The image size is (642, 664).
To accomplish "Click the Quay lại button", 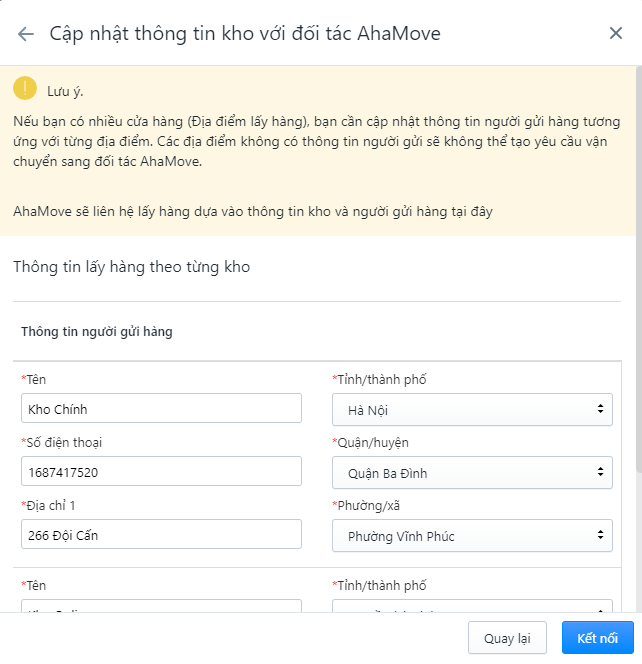I will coord(507,638).
